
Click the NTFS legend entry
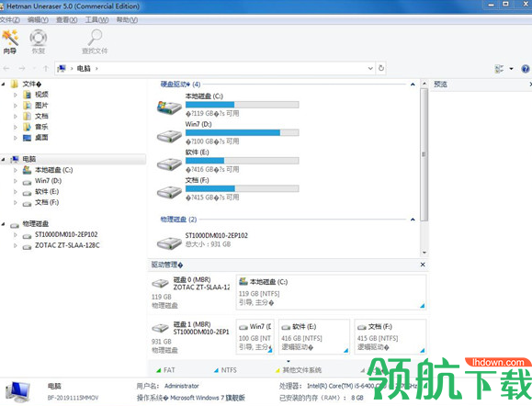225,370
